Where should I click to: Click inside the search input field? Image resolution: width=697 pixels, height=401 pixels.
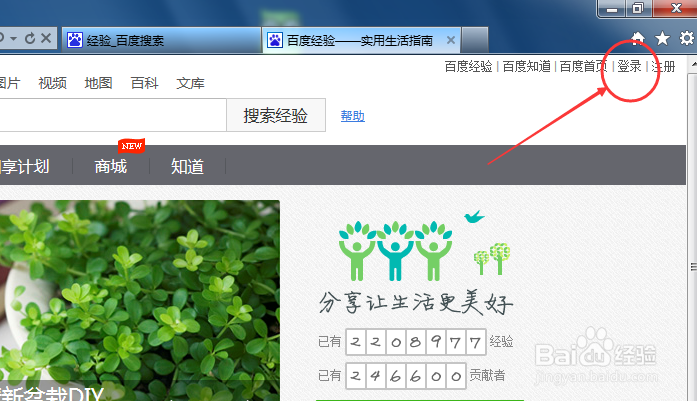point(113,115)
